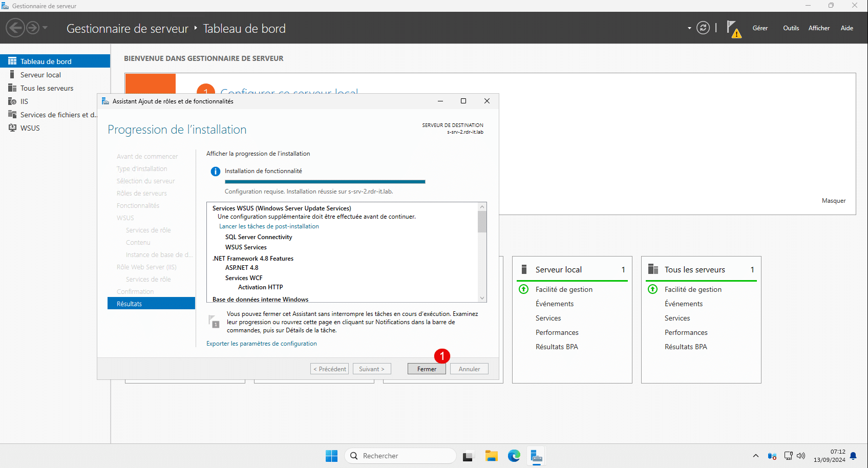The image size is (868, 468).
Task: Open Task View from the taskbar
Action: tap(468, 456)
